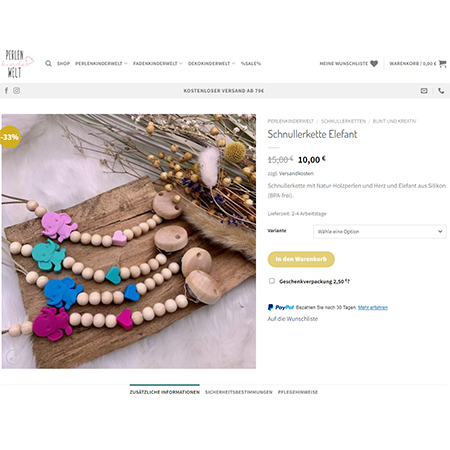Switch to the Sicherheitsbestimmungen tab
450x450 pixels.
pyautogui.click(x=239, y=392)
